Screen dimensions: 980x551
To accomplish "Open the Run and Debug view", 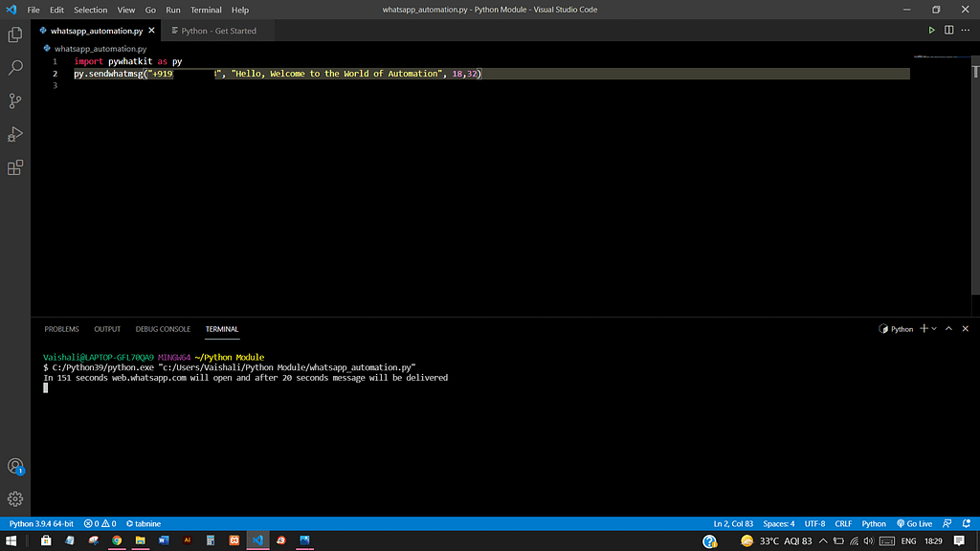I will pyautogui.click(x=14, y=134).
